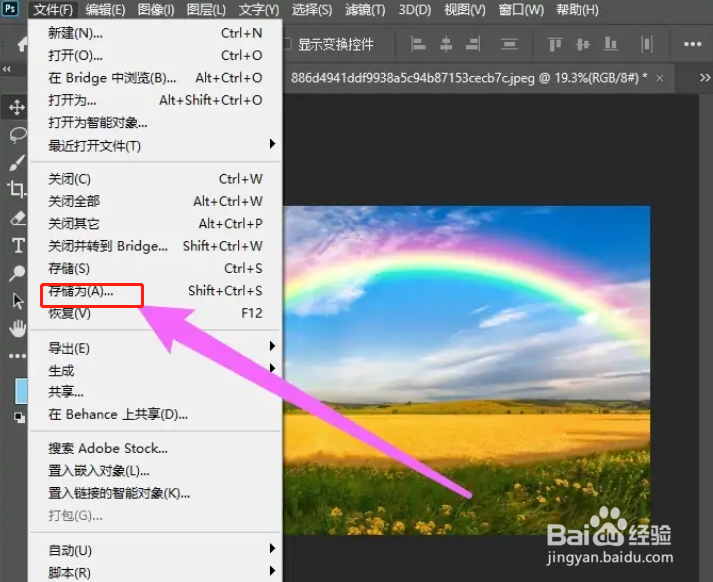Choose 打开为... menu entry
This screenshot has height=582, width=713.
(x=156, y=100)
